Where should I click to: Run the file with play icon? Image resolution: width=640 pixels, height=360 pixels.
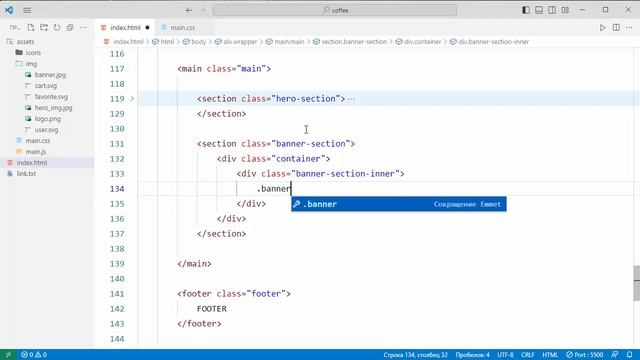coord(602,27)
